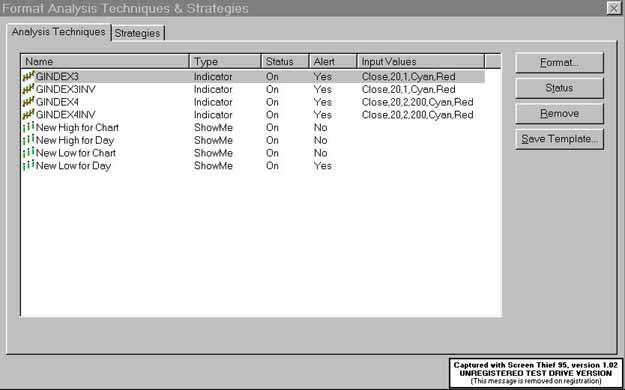Click GINDEX4 input values Close,20,2,200,Cyan,Red

pyautogui.click(x=417, y=102)
